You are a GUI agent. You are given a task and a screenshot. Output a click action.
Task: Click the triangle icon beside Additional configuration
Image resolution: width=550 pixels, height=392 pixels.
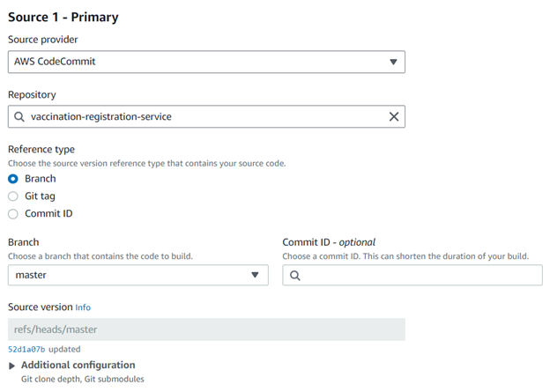12,365
